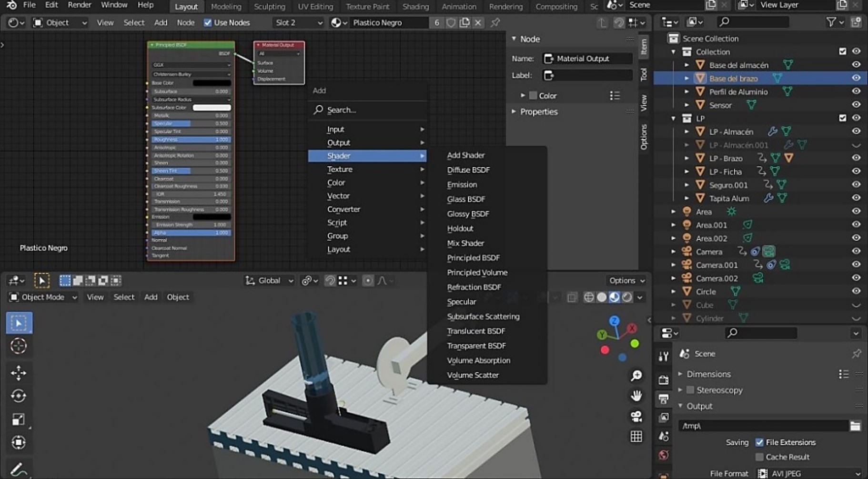This screenshot has height=479, width=868.
Task: Select the Select Box tool in viewport toolbar
Action: point(19,323)
